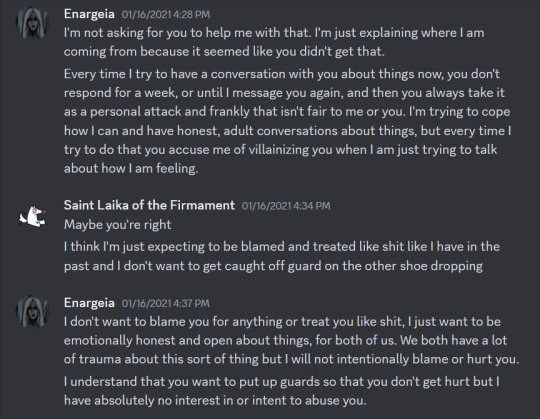The width and height of the screenshot is (540, 419).
Task: Select the "Maybe you're right" message
Action: (117, 225)
